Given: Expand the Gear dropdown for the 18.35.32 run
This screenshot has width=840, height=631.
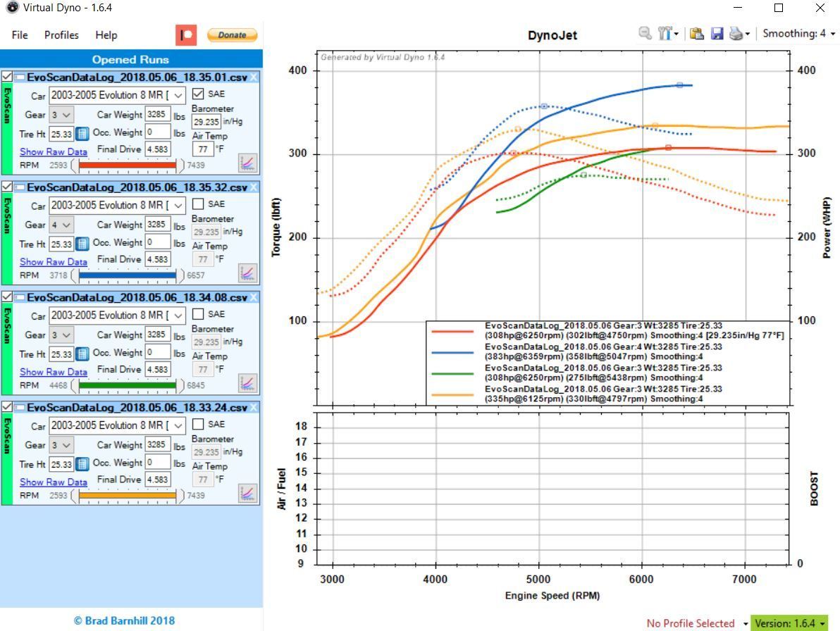Looking at the screenshot, I should coord(61,225).
